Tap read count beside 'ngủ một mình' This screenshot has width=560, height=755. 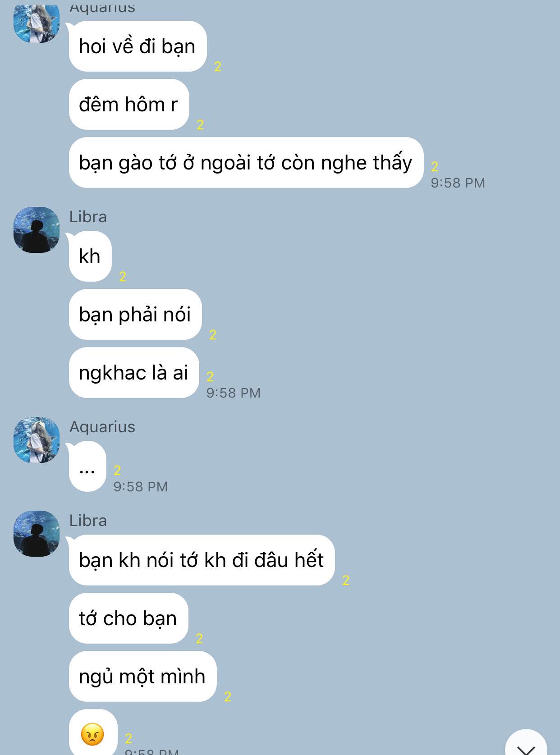tap(228, 696)
